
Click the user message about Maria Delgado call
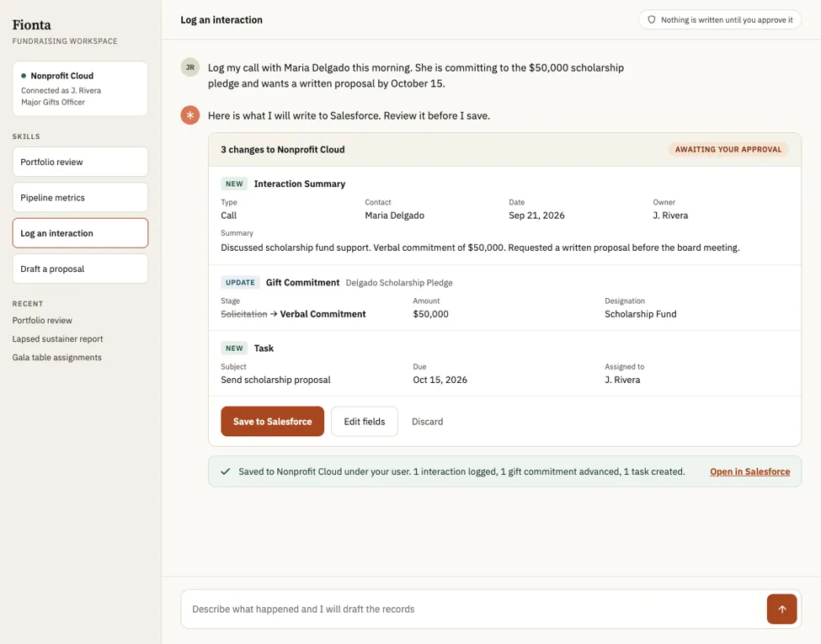point(416,76)
